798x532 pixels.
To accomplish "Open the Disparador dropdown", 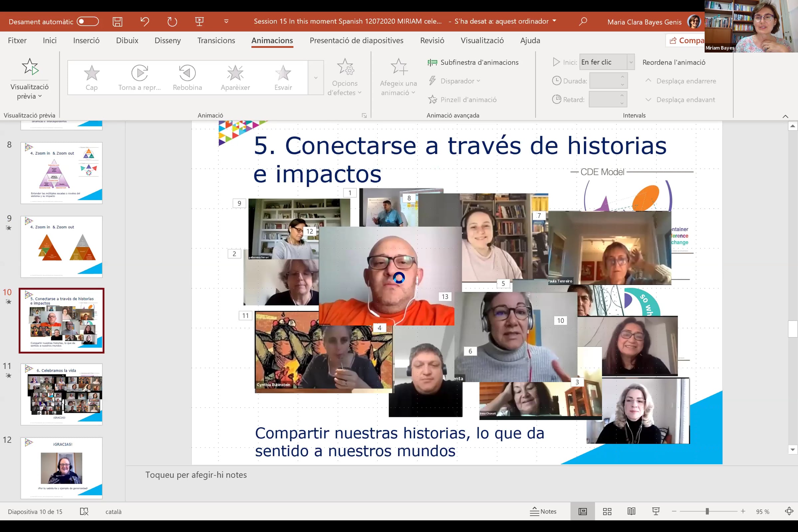I will tap(454, 81).
